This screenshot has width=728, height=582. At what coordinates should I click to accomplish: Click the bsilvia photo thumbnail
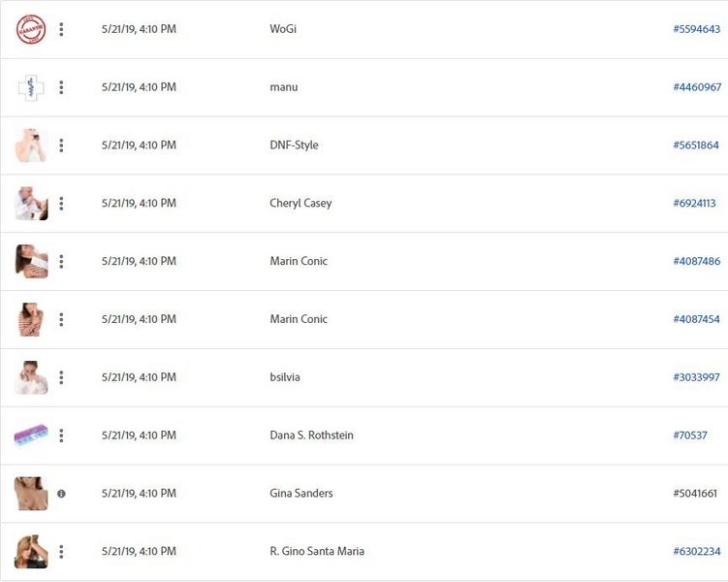(31, 377)
